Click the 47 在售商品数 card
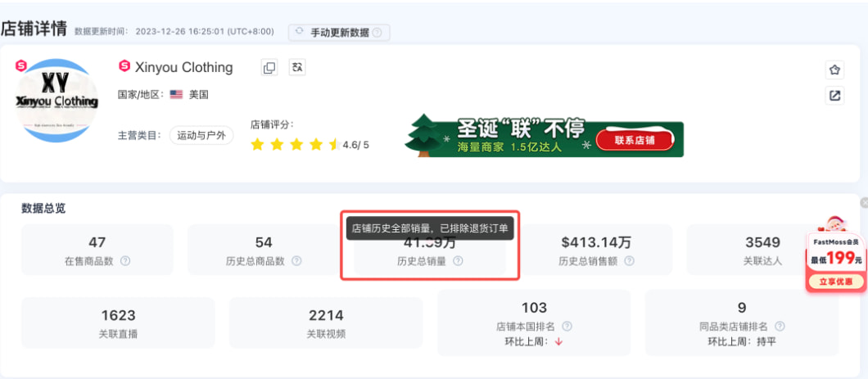This screenshot has width=868, height=379. click(x=97, y=250)
